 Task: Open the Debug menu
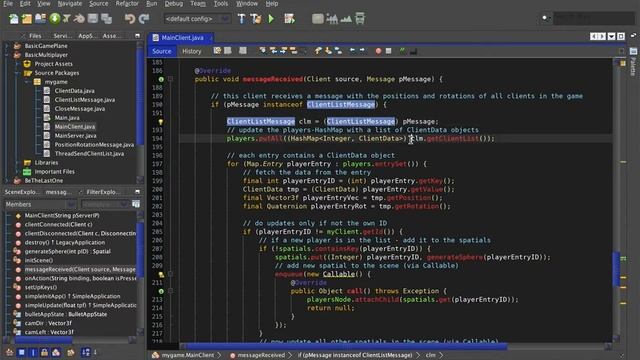click(174, 4)
